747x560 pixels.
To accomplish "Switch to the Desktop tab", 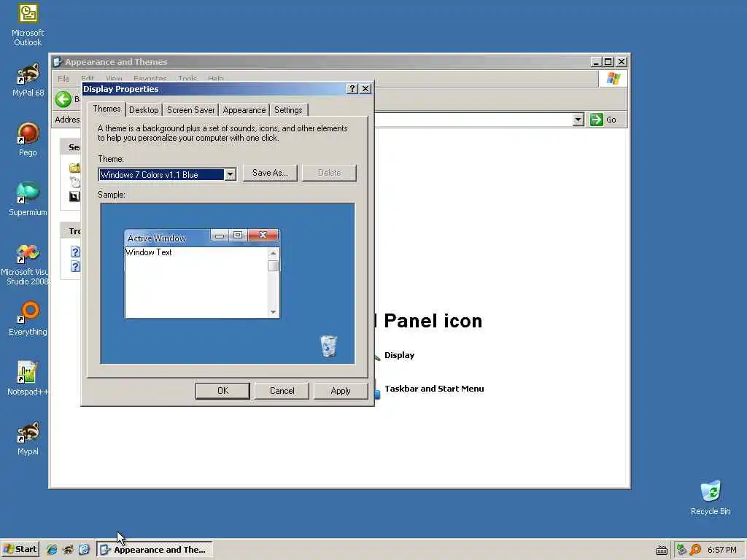I will 144,110.
